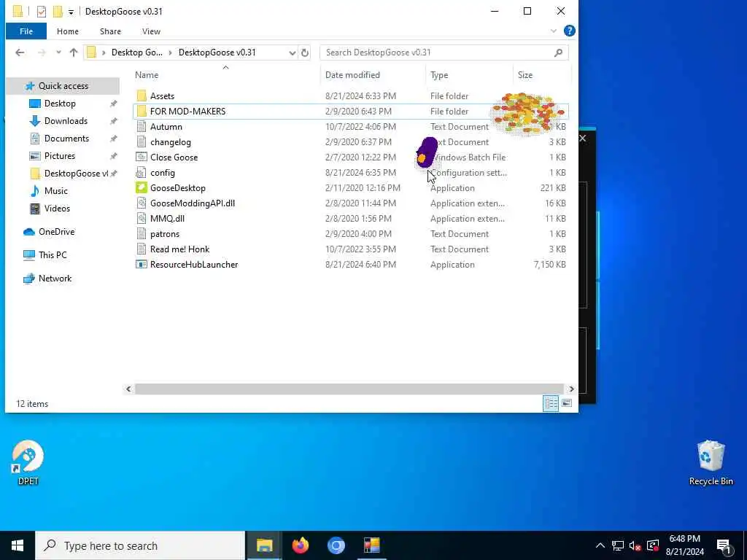
Task: Open the Assets folder
Action: 162,96
